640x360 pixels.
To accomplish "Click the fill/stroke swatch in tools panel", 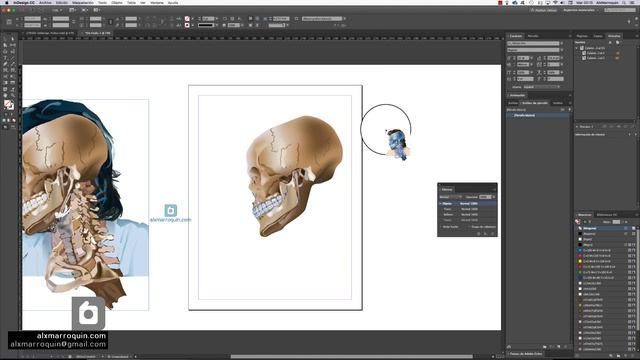I will pos(9,105).
